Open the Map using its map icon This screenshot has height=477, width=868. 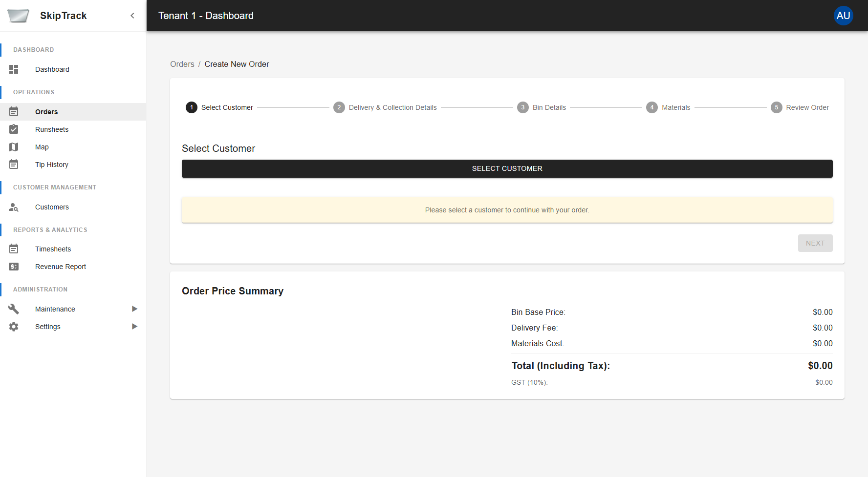tap(14, 146)
